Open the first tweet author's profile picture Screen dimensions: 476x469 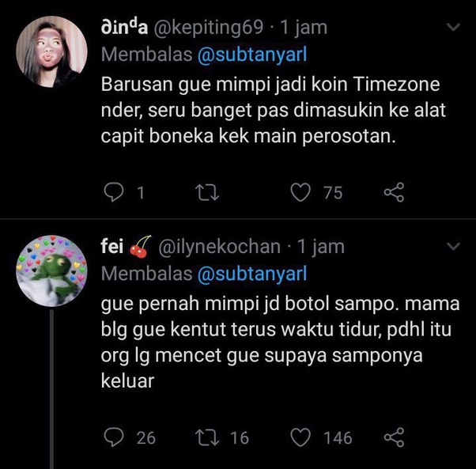pos(51,51)
